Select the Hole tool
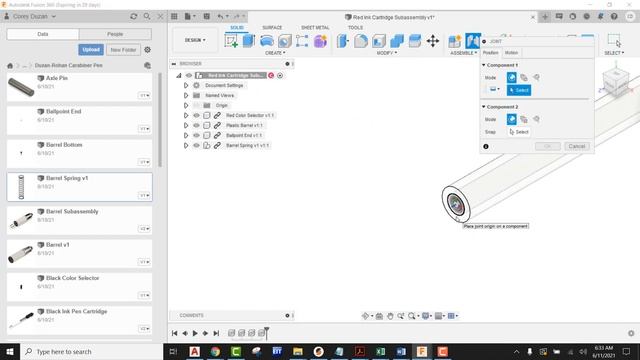 (x=285, y=41)
